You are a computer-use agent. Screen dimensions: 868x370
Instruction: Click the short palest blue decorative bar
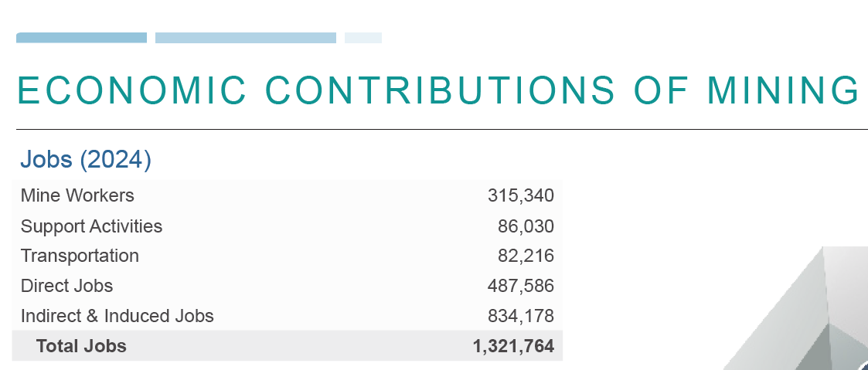click(x=363, y=38)
